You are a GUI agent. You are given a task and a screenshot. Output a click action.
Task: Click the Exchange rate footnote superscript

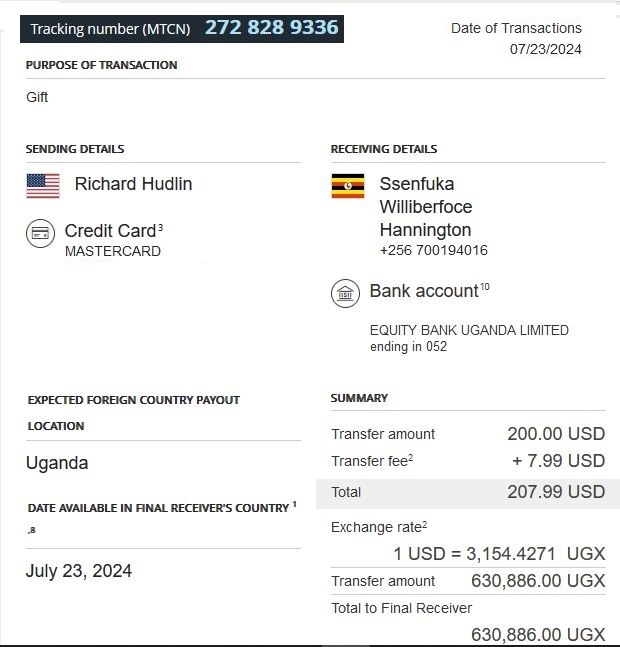(x=424, y=524)
